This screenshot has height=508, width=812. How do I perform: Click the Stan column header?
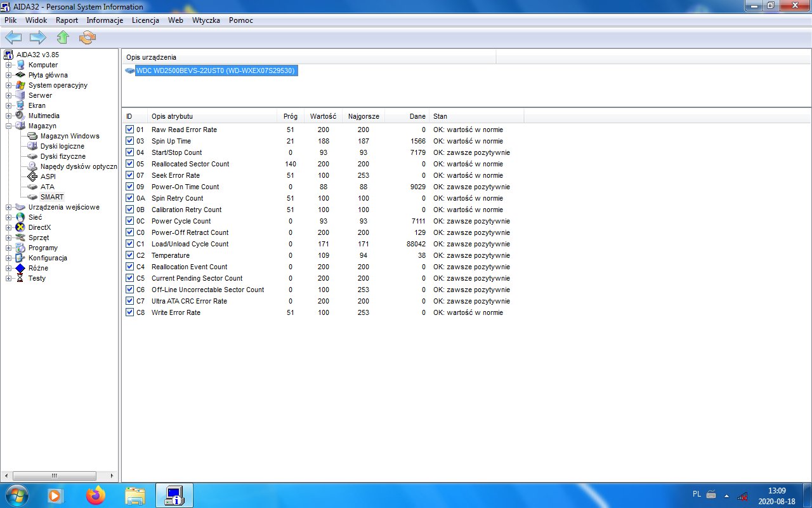pos(476,116)
